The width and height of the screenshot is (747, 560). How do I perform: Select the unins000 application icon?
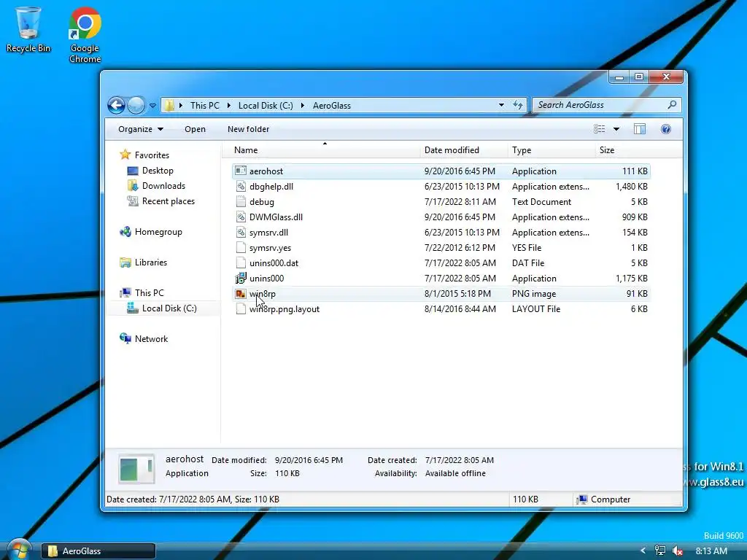(x=241, y=278)
